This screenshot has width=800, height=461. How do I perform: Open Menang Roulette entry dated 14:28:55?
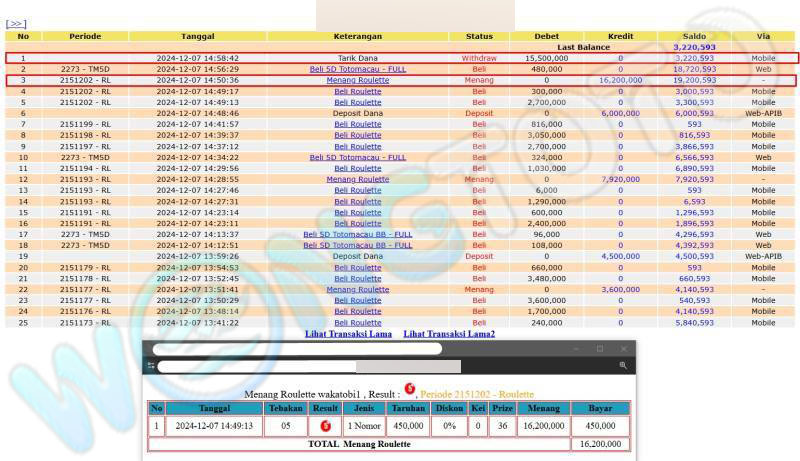tap(358, 179)
